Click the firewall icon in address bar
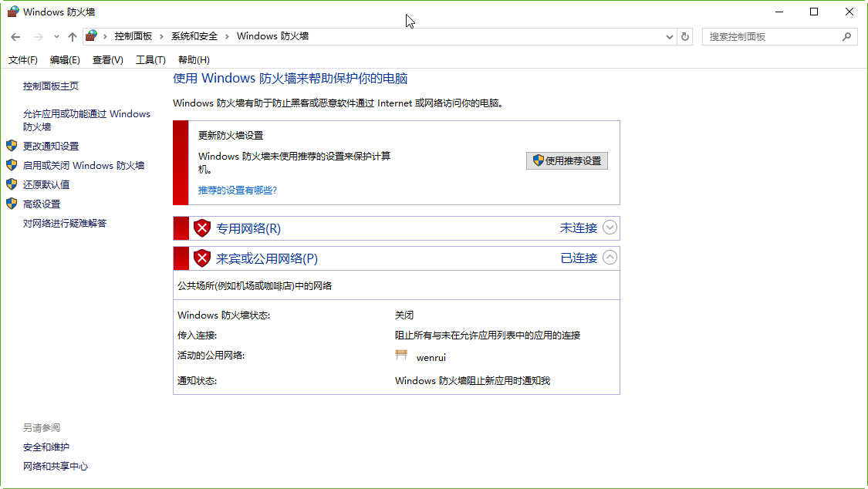The height and width of the screenshot is (489, 868). point(92,36)
